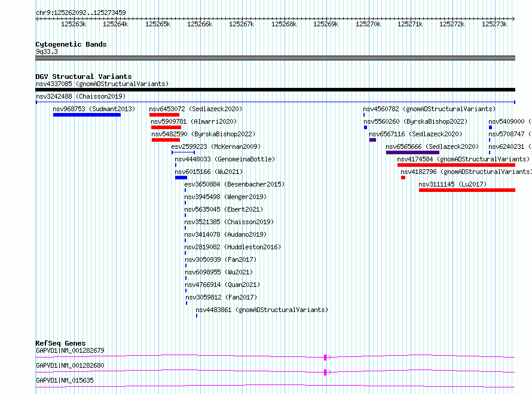Select the red nsv6453072 variant bar
Viewport: 532px width, 394px height.
[x=164, y=115]
